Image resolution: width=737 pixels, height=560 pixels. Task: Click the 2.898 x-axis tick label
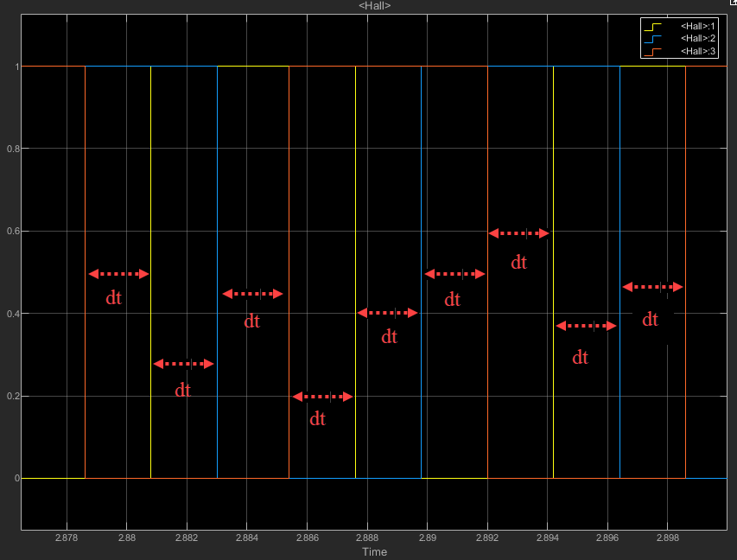click(668, 538)
